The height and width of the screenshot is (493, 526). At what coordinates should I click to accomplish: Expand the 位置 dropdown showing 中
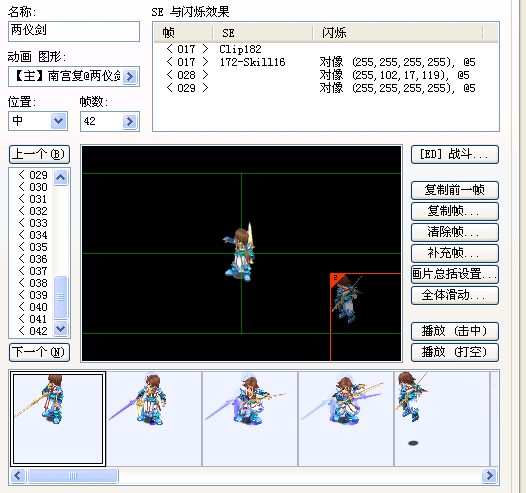tap(59, 120)
